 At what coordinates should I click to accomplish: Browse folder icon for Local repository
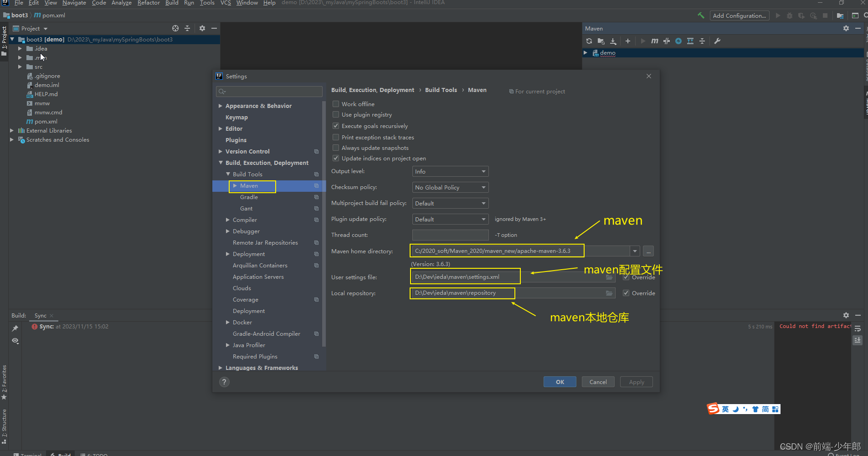609,293
